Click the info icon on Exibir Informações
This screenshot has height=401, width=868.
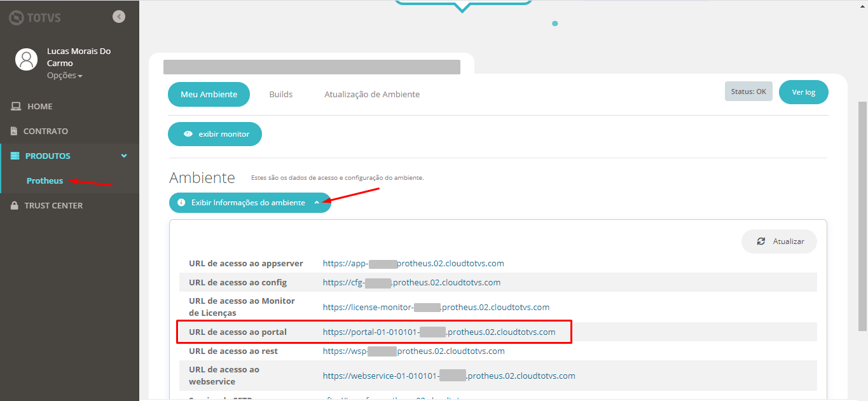point(181,203)
